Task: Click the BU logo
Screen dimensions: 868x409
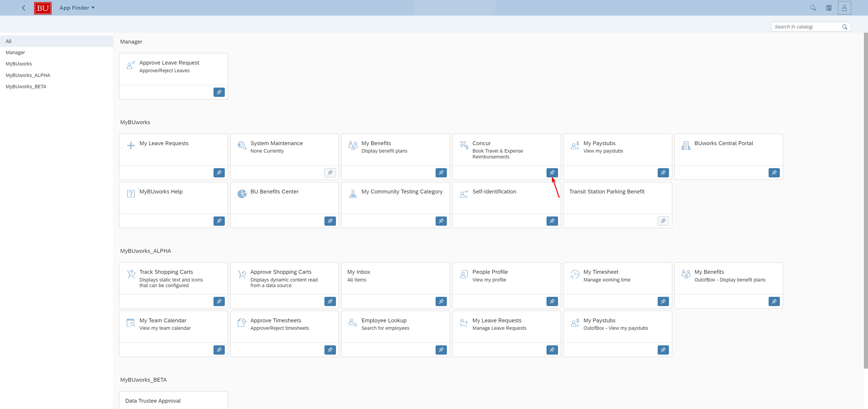Action: coord(43,8)
